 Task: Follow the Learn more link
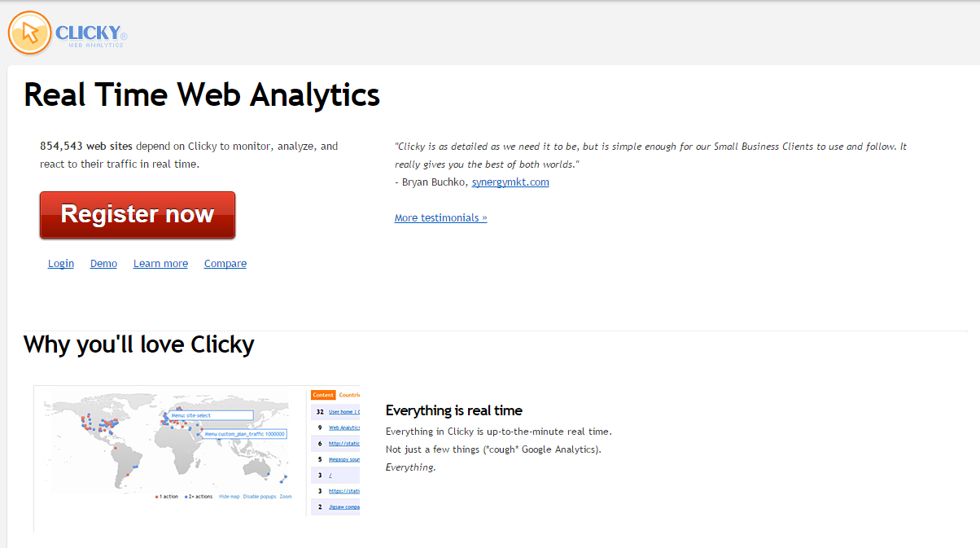(160, 264)
